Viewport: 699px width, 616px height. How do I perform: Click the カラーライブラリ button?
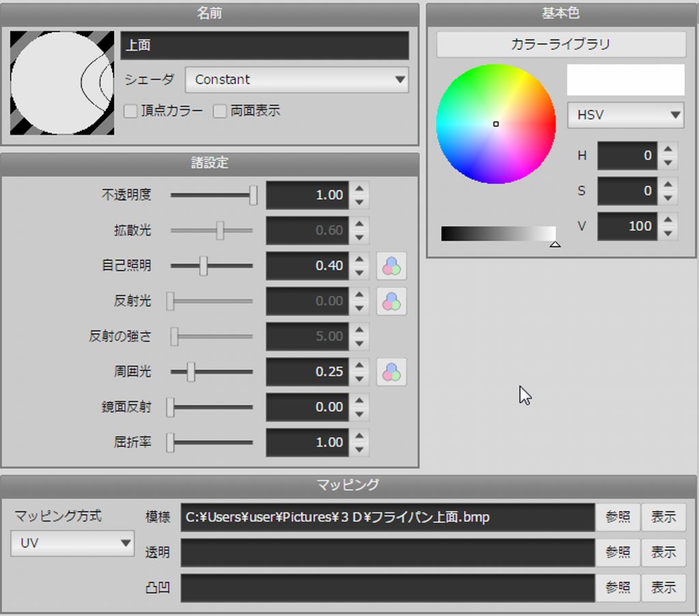tap(561, 44)
